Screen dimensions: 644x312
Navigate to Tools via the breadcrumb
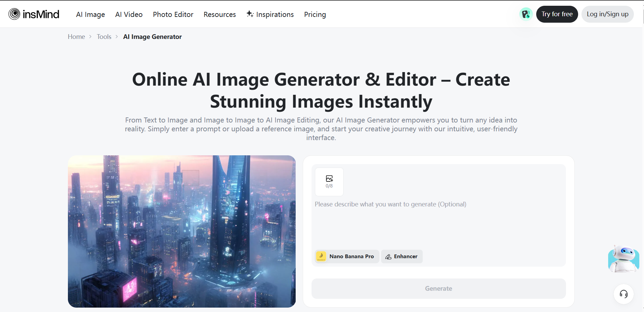[x=104, y=37]
